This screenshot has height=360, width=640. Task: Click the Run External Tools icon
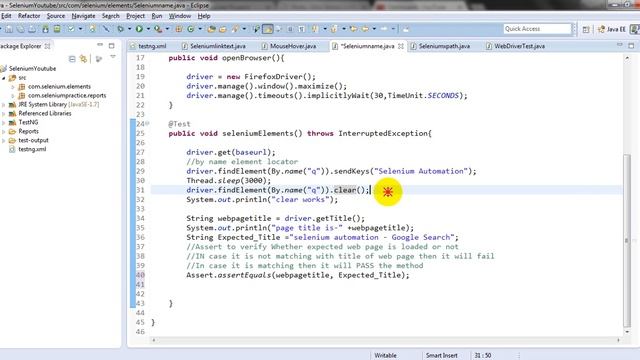(x=158, y=29)
